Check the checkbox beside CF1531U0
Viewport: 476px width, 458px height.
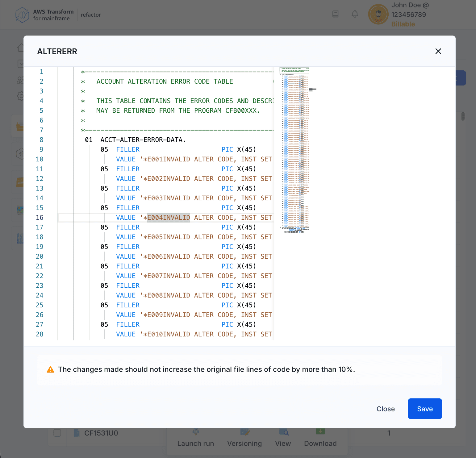pyautogui.click(x=57, y=433)
